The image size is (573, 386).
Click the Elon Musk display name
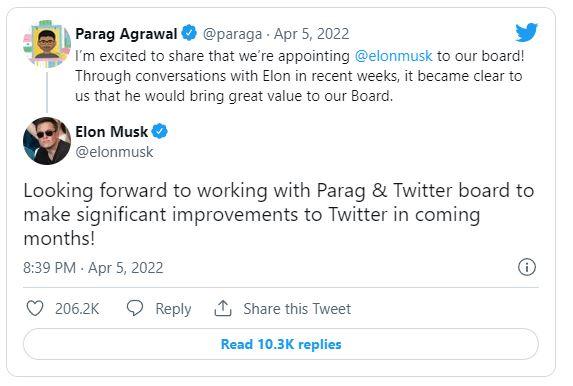coord(111,132)
